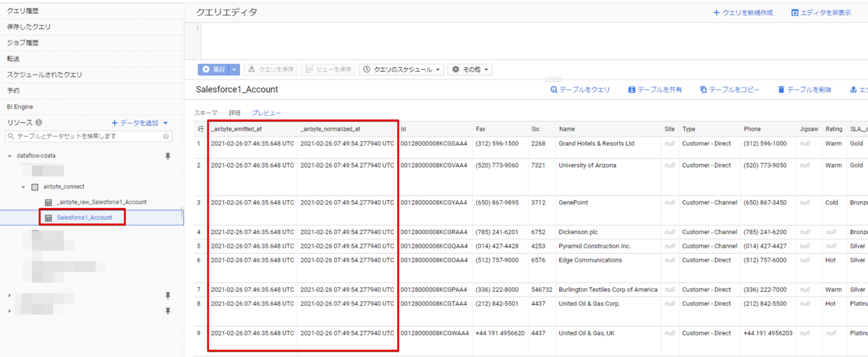This screenshot has height=357, width=868.
Task: Click the pin icon beside dataflow-cdata
Action: click(168, 155)
